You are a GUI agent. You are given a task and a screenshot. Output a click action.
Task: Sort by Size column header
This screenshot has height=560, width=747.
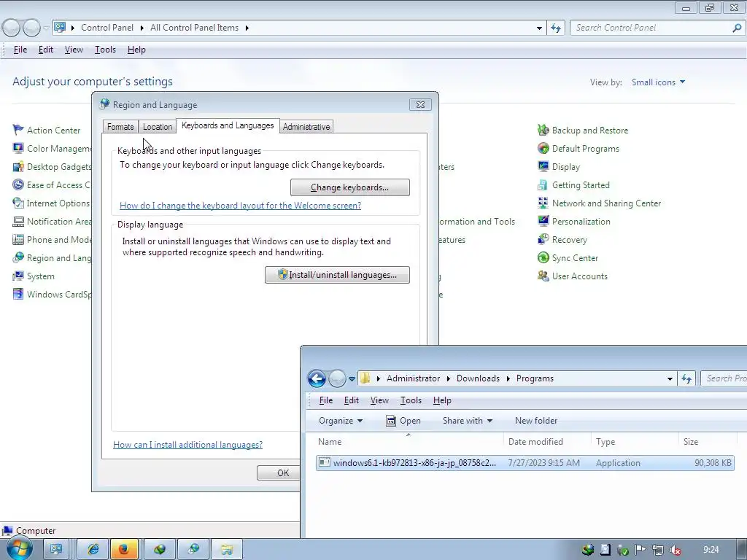pyautogui.click(x=707, y=441)
